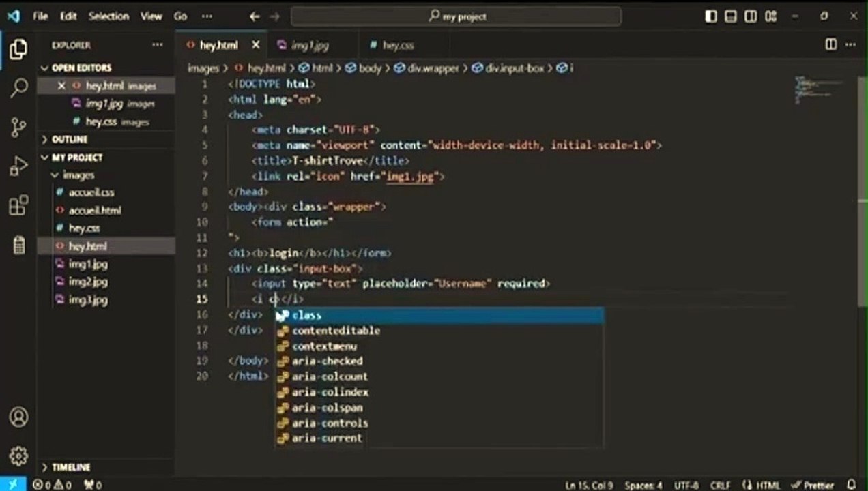Click the split editor right icon
Image resolution: width=868 pixels, height=491 pixels.
tap(830, 44)
